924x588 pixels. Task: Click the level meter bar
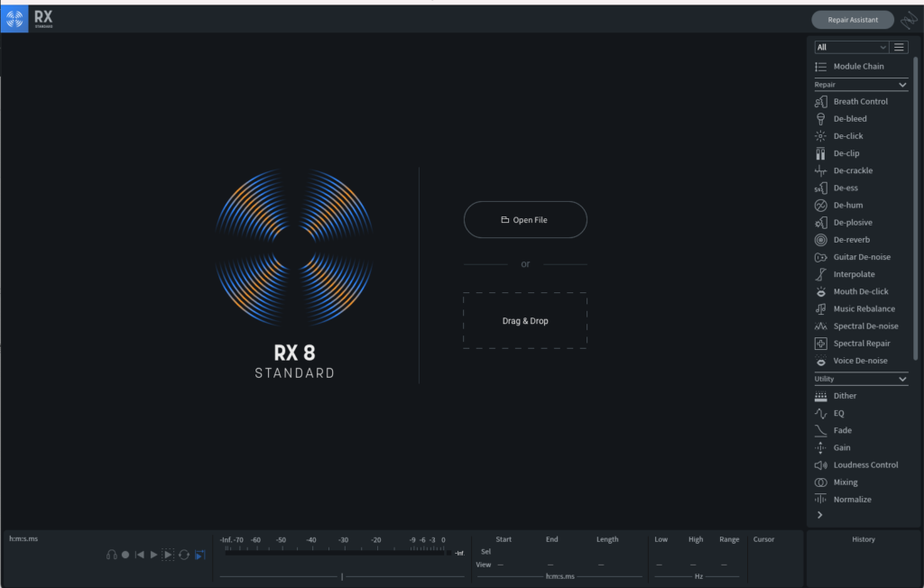click(x=335, y=553)
